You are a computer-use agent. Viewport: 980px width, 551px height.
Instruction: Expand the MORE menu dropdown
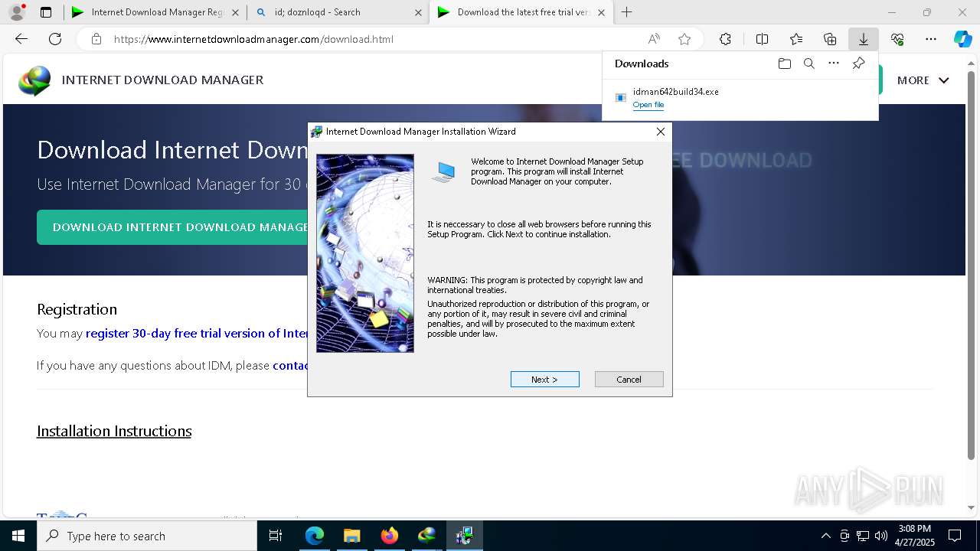point(923,80)
